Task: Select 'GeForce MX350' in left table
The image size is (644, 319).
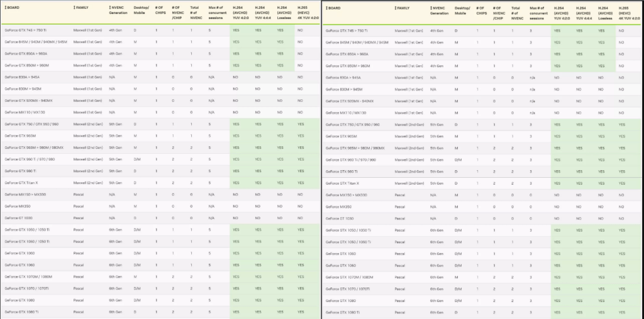Action: 17,206
